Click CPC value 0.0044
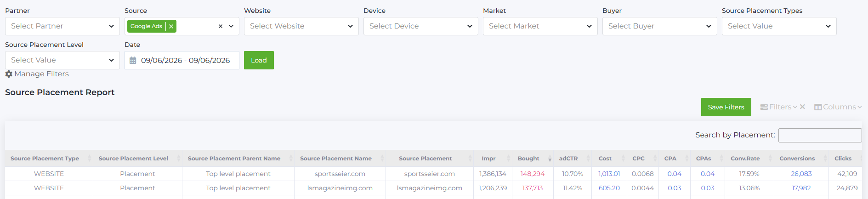The width and height of the screenshot is (868, 199). click(x=642, y=188)
